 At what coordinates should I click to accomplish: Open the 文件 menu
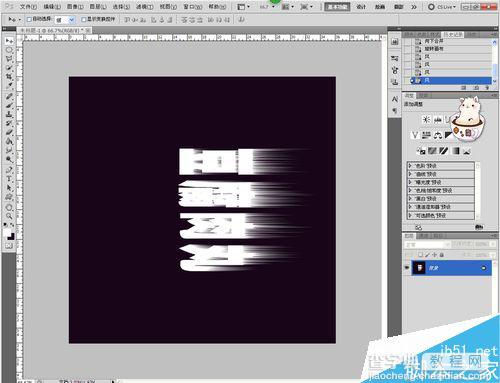point(28,7)
